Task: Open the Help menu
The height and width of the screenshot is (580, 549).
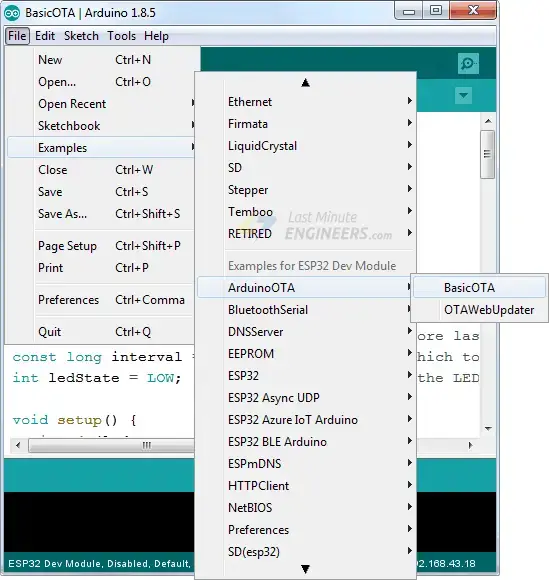Action: (x=156, y=36)
